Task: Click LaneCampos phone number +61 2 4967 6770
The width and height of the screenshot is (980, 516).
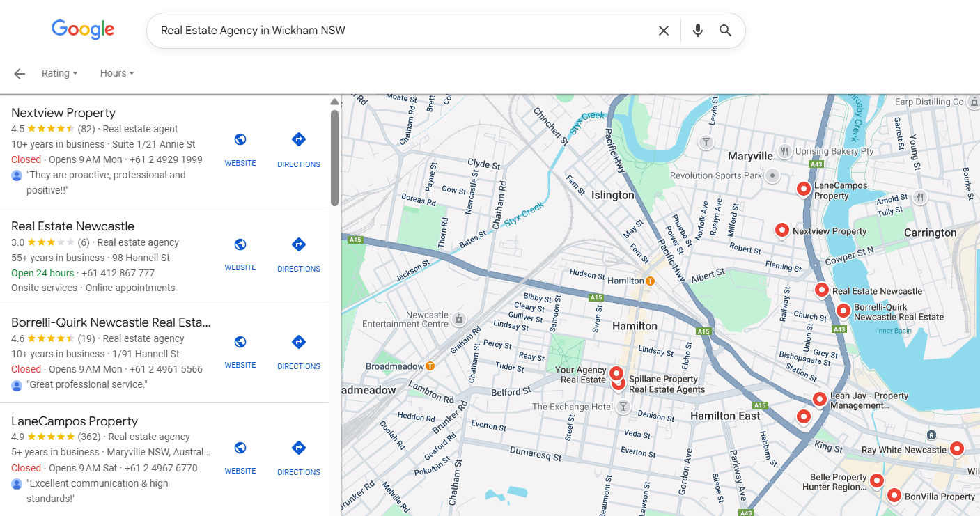Action: click(161, 468)
